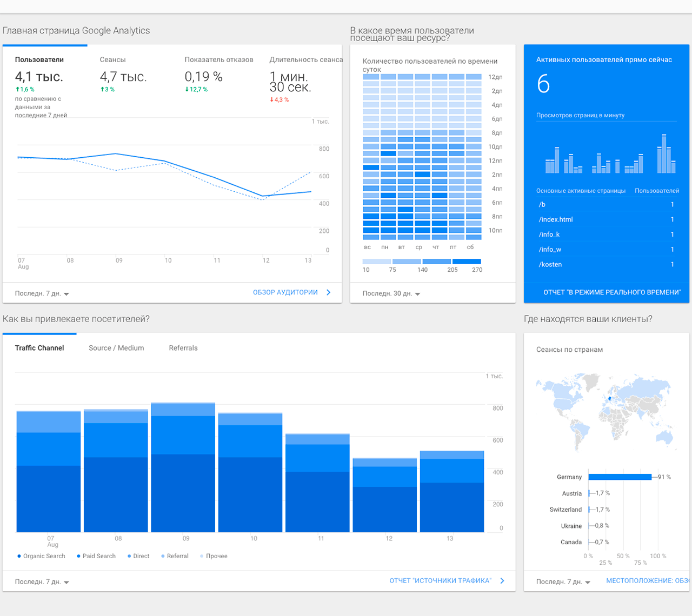Switch to the Source / Medium tab

click(116, 348)
